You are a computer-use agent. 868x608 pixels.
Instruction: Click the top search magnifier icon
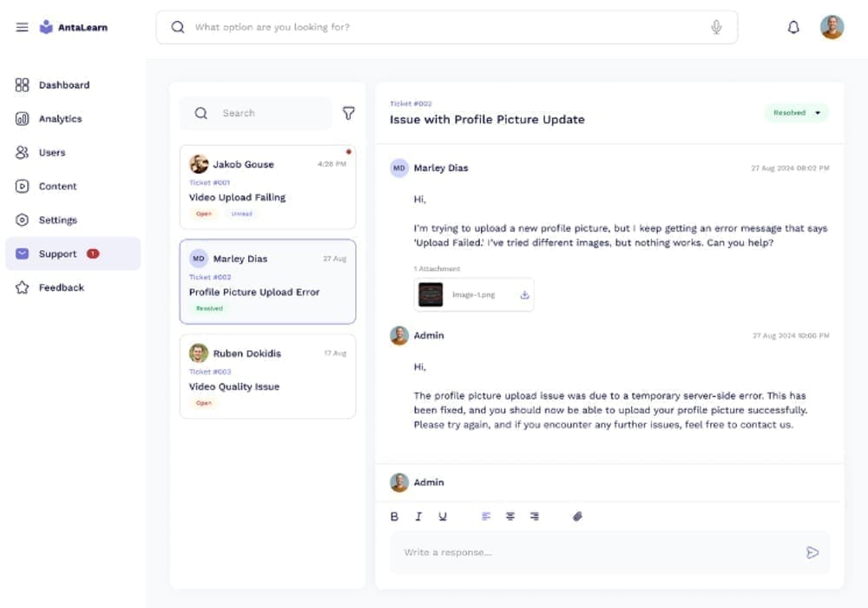(x=178, y=27)
